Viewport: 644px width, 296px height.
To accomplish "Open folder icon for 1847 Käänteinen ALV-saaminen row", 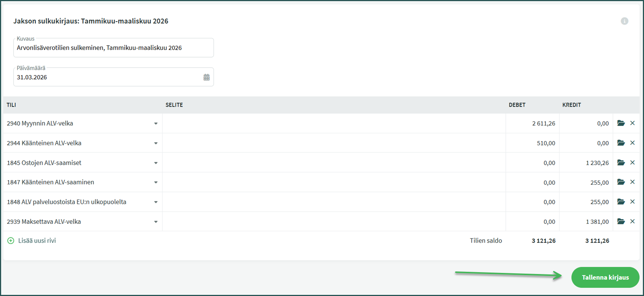I will click(x=621, y=182).
